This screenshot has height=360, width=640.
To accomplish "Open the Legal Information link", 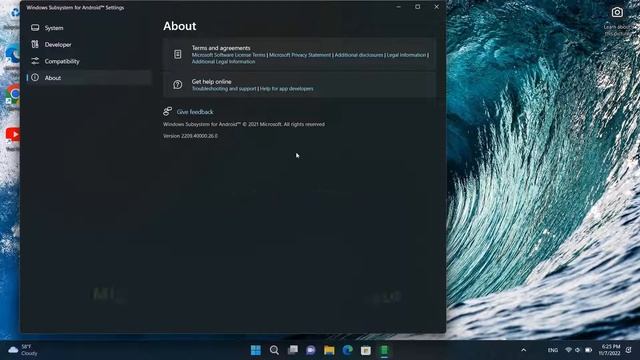I will tap(406, 55).
